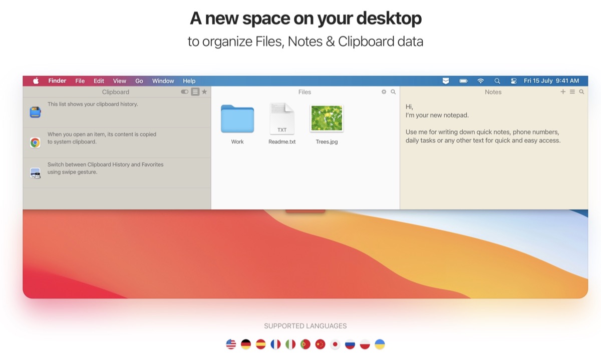This screenshot has height=364, width=601.
Task: Click the Unclutter menu bar icon
Action: [x=446, y=81]
